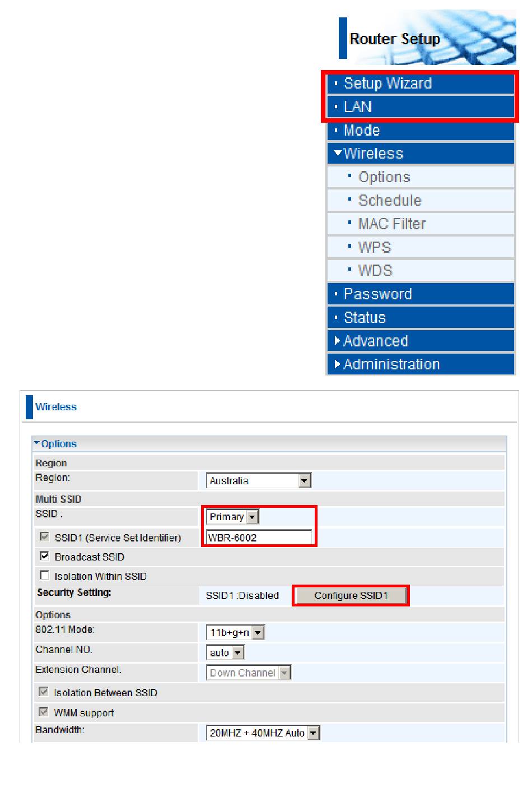The image size is (532, 792).
Task: Open the Setup Wizard menu item
Action: (x=388, y=84)
